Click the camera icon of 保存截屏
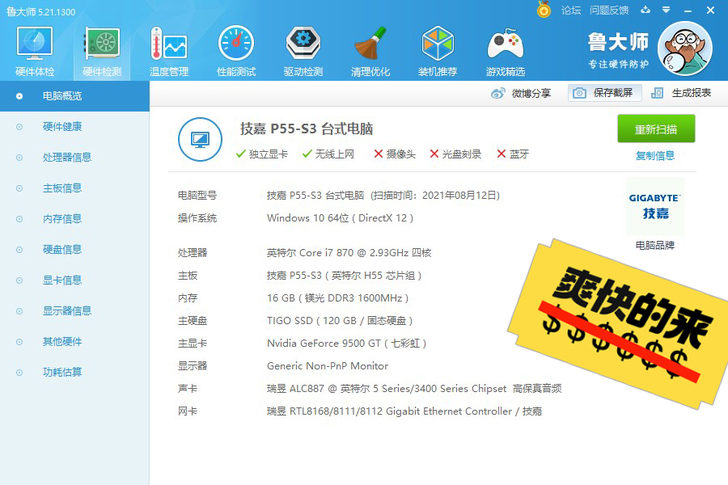The image size is (728, 485). click(x=579, y=93)
